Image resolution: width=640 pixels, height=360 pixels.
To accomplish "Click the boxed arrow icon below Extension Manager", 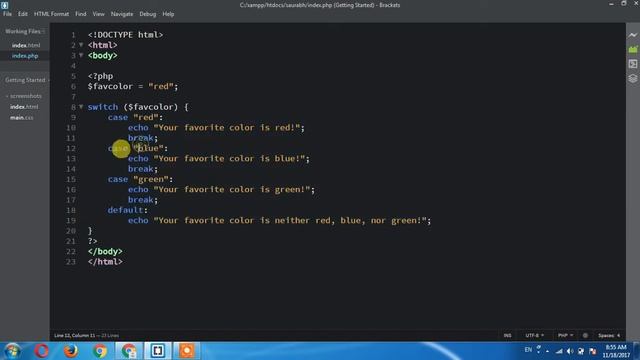I will tap(633, 64).
